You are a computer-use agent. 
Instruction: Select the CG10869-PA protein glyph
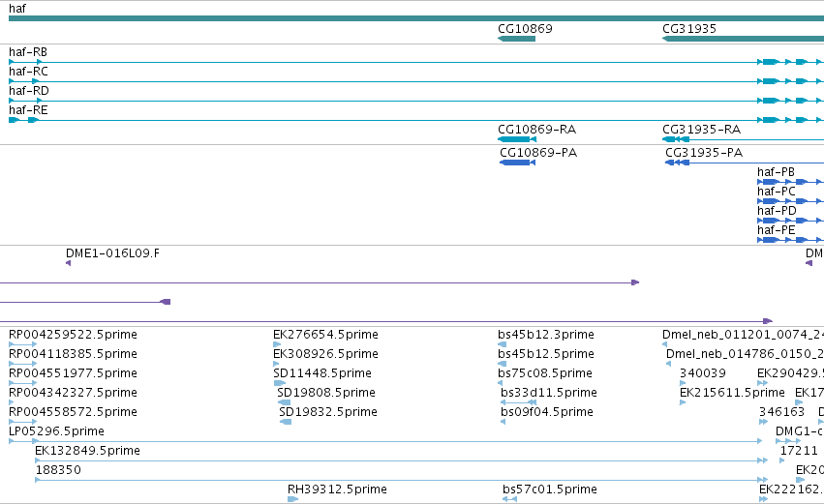[x=517, y=163]
